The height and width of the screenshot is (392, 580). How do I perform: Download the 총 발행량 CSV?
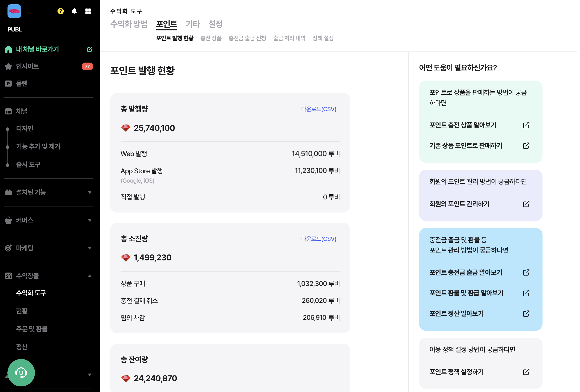[x=318, y=109]
